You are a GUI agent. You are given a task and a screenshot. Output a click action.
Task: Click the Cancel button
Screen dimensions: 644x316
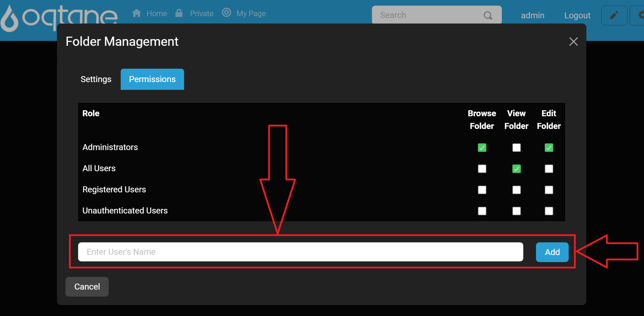pos(87,287)
